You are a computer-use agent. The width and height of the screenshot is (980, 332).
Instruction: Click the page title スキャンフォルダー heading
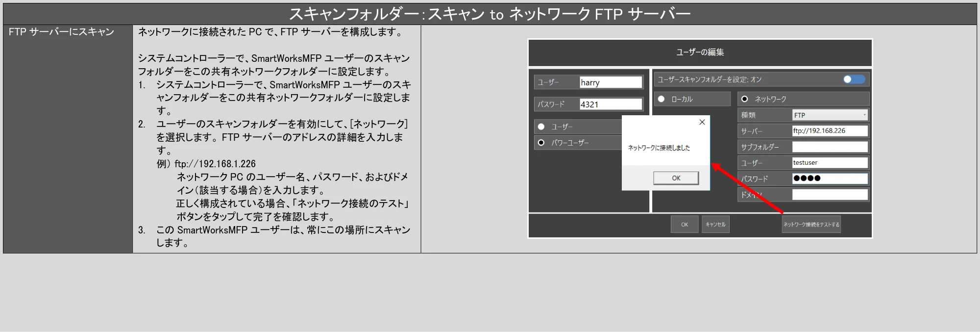(x=490, y=14)
